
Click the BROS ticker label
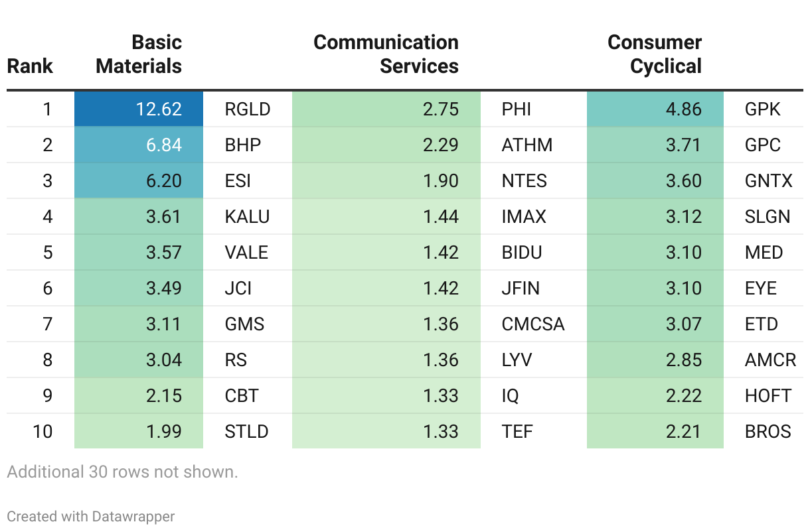pos(768,431)
